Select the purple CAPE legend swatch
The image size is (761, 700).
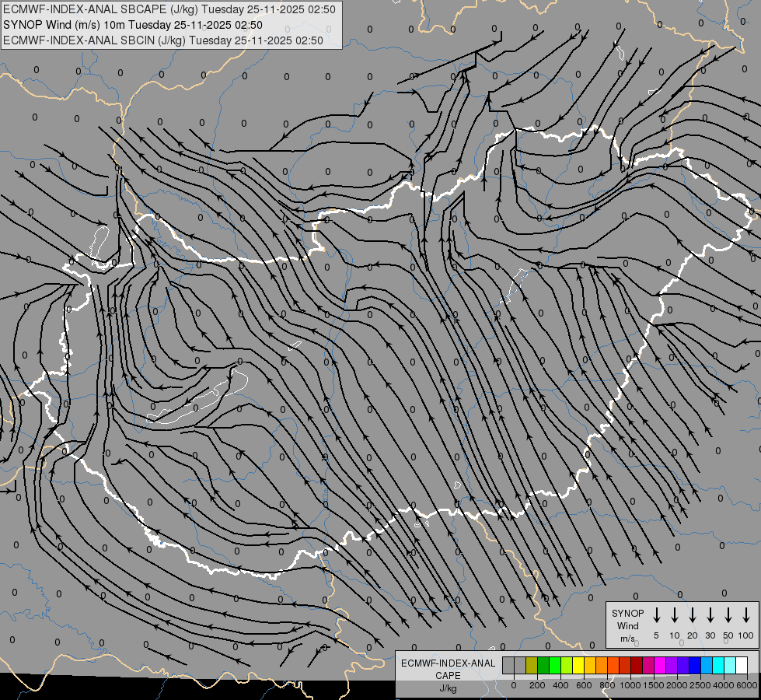[672, 665]
